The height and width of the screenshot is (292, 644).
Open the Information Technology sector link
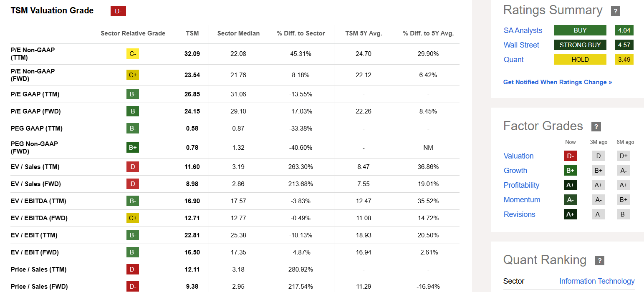click(x=597, y=281)
